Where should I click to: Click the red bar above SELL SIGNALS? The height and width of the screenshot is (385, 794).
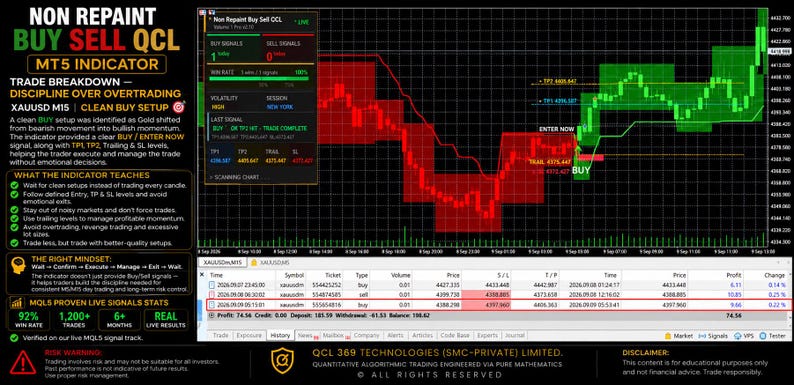click(x=288, y=35)
